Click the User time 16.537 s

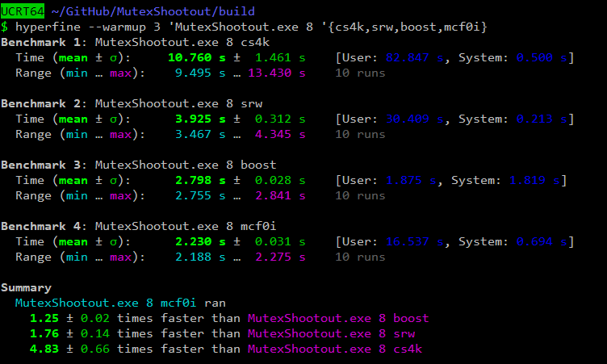tap(415, 241)
